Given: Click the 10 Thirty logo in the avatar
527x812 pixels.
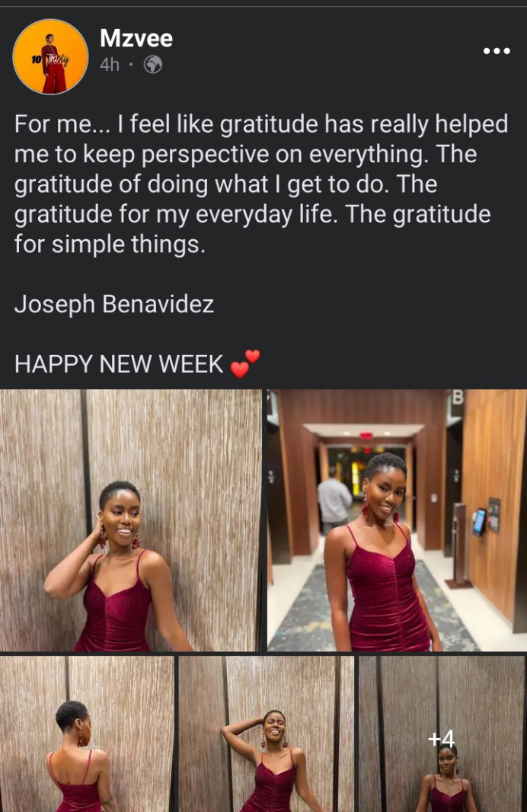Looking at the screenshot, I should (50, 61).
